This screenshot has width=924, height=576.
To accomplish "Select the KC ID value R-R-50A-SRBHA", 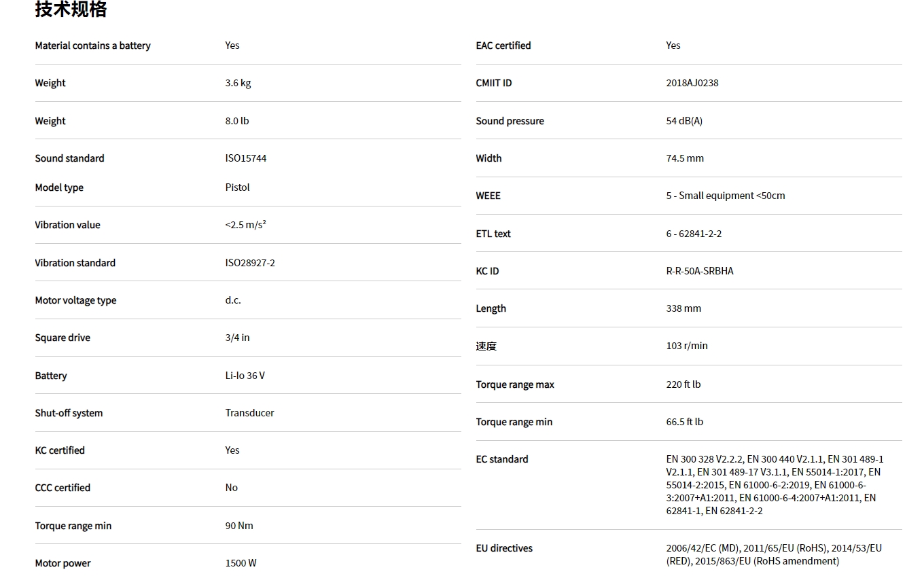I will 699,271.
